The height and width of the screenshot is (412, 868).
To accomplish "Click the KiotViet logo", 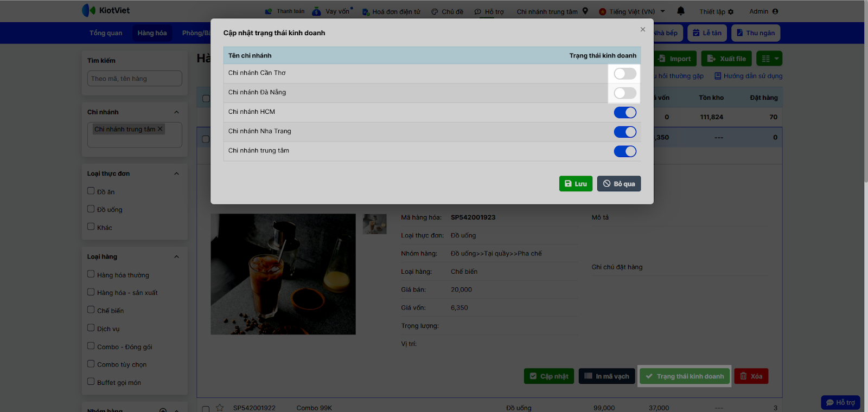I will tap(106, 10).
